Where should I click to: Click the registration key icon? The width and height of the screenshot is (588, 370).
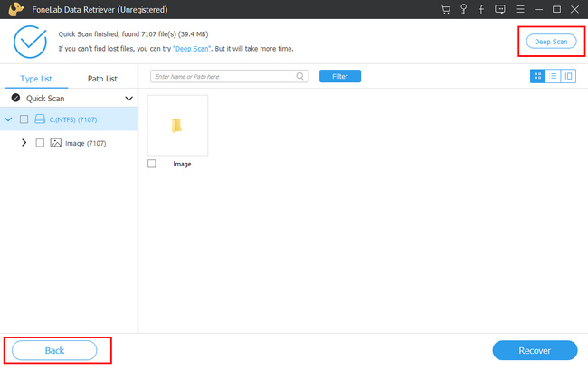click(463, 9)
